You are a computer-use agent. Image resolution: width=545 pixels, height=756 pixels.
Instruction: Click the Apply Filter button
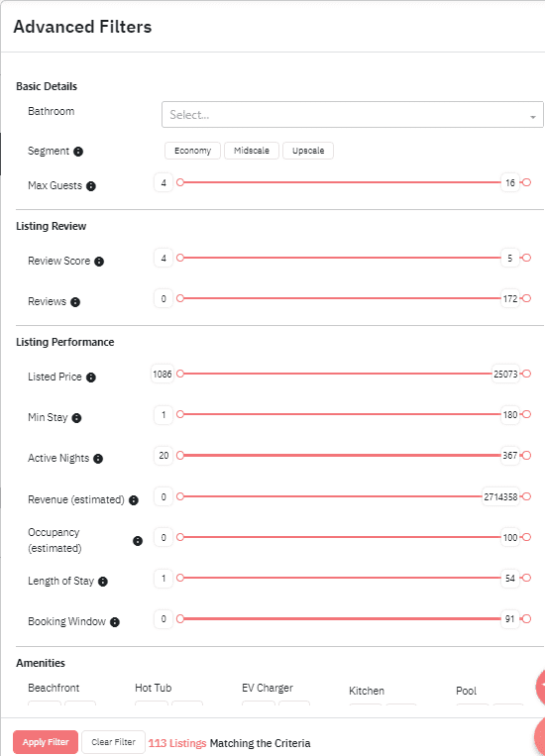coord(46,742)
